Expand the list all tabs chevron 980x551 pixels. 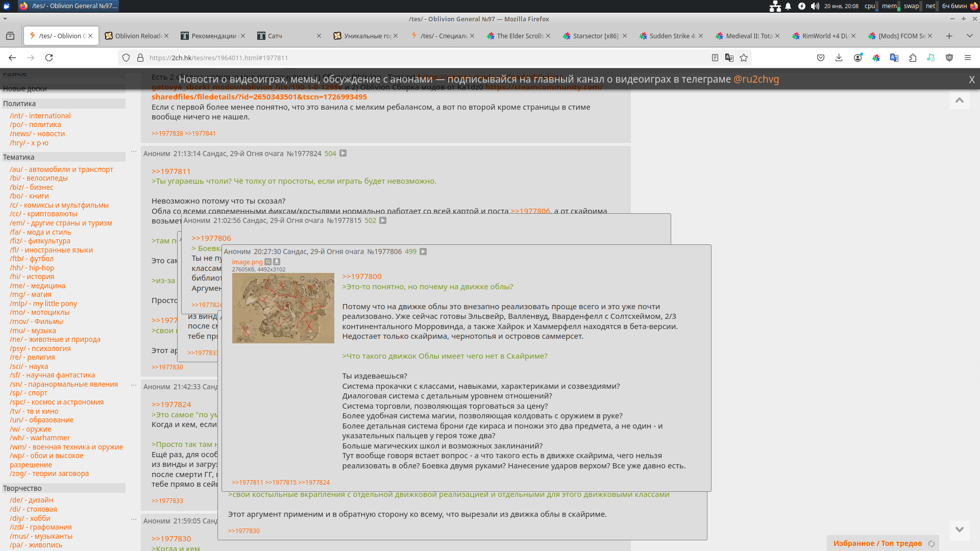[969, 36]
